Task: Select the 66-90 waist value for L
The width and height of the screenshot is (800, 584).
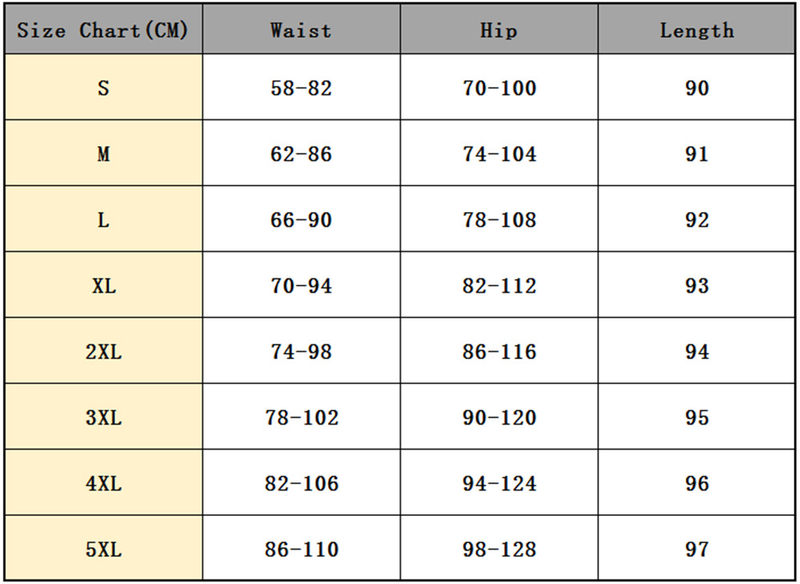Action: pos(301,220)
